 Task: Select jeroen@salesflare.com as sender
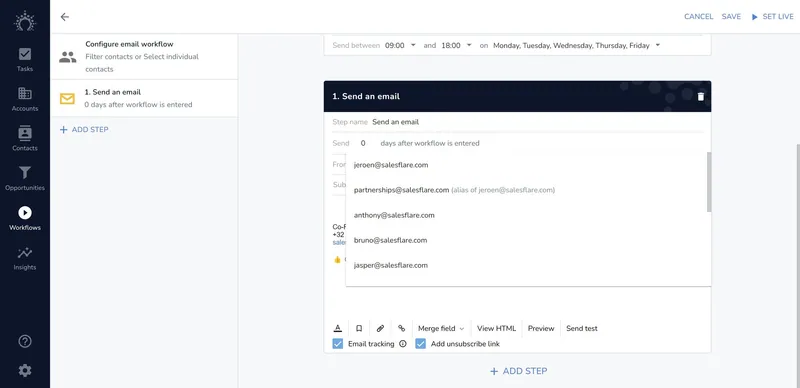coord(526,165)
